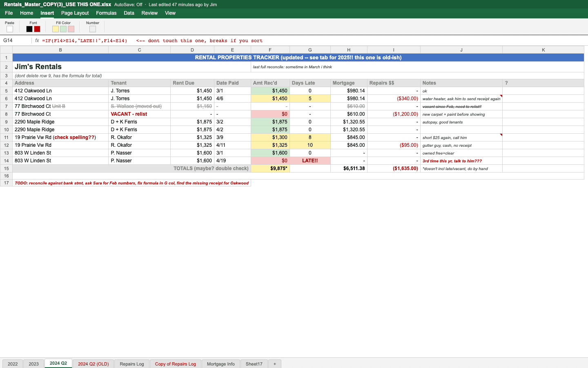Select the 'water heater' note cell
The height and width of the screenshot is (368, 588).
pos(461,99)
